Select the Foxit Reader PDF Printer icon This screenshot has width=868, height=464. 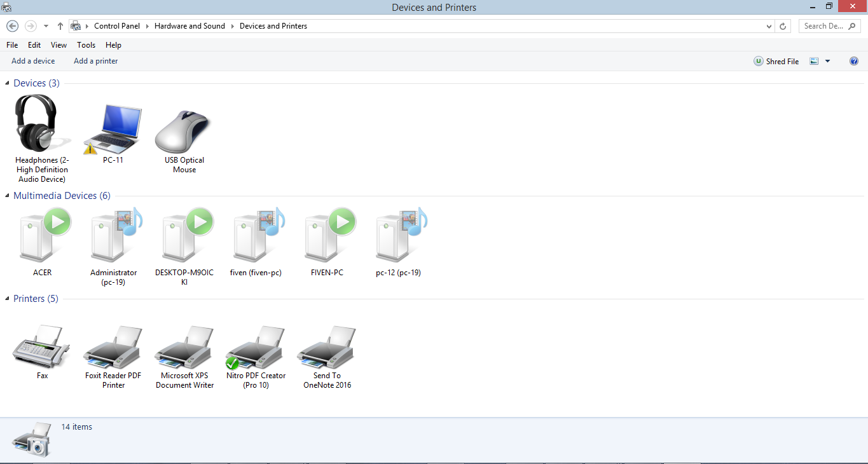point(113,347)
